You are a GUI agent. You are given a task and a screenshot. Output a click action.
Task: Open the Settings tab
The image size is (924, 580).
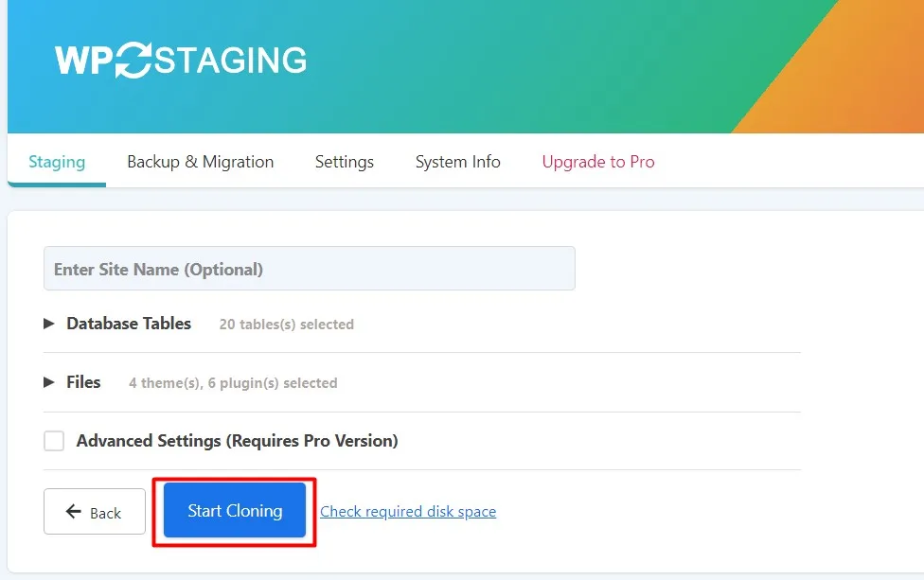[345, 162]
